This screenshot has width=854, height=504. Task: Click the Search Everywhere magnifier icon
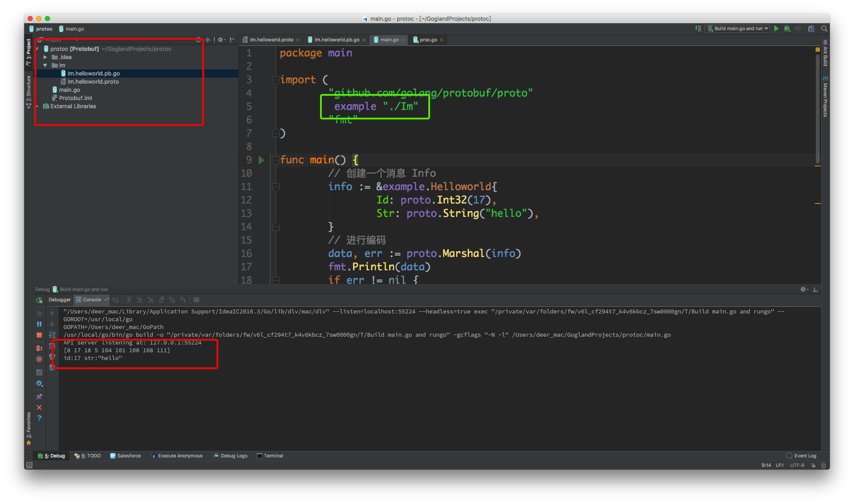pyautogui.click(x=824, y=28)
